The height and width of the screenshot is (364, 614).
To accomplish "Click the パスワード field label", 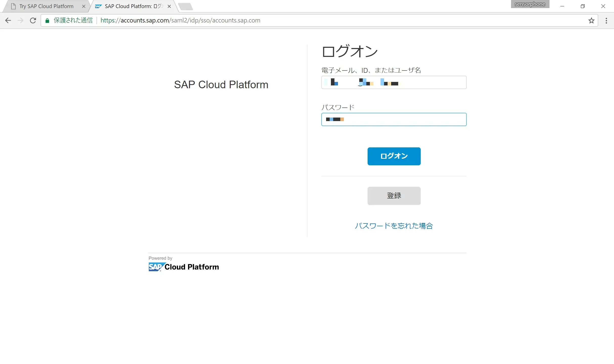I will [x=338, y=107].
